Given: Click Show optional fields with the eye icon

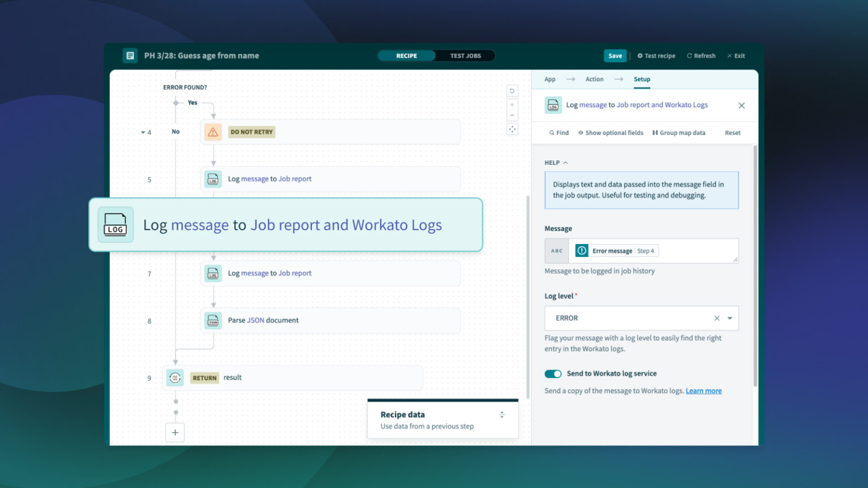Looking at the screenshot, I should tap(611, 132).
